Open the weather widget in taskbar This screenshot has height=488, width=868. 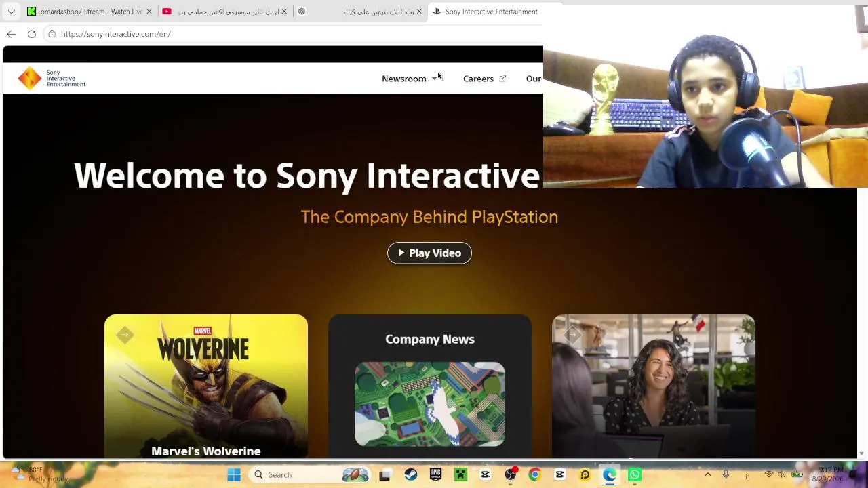point(41,474)
